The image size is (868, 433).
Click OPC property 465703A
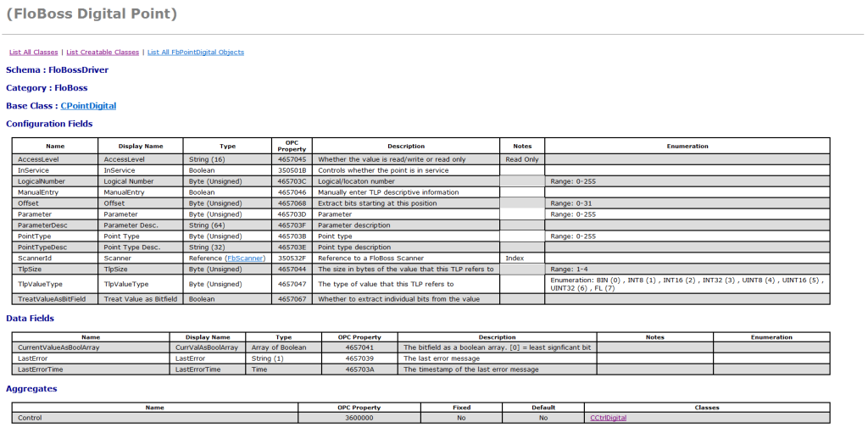click(x=359, y=369)
